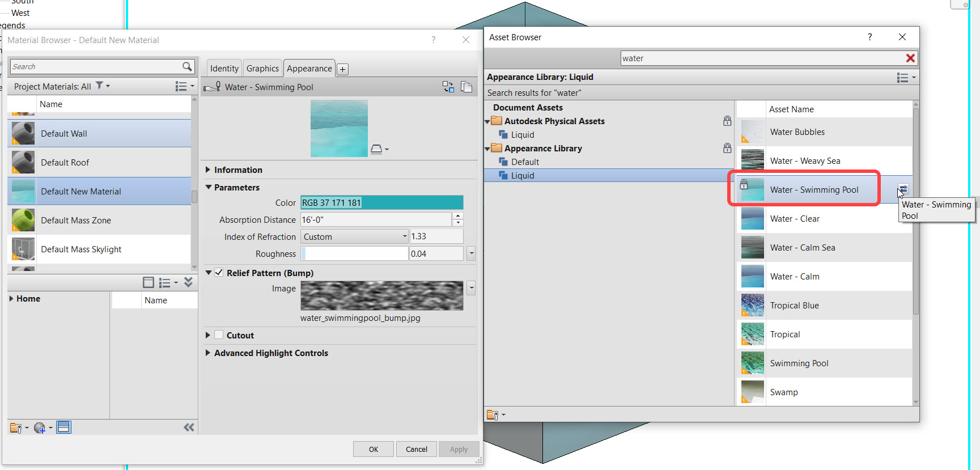Duplicate this asset with the copy icon
The width and height of the screenshot is (980, 470).
466,87
